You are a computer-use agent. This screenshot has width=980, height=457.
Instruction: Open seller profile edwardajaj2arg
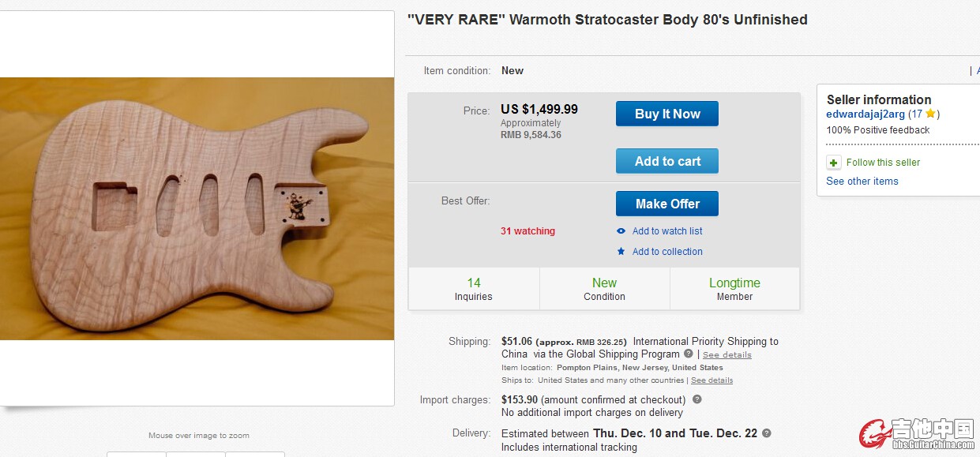click(865, 114)
